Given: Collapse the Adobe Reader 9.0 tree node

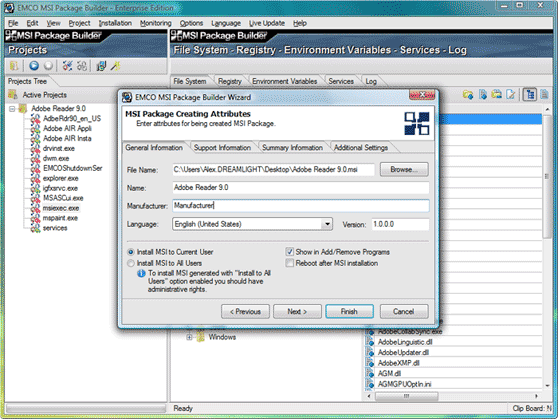Looking at the screenshot, I should tap(12, 109).
